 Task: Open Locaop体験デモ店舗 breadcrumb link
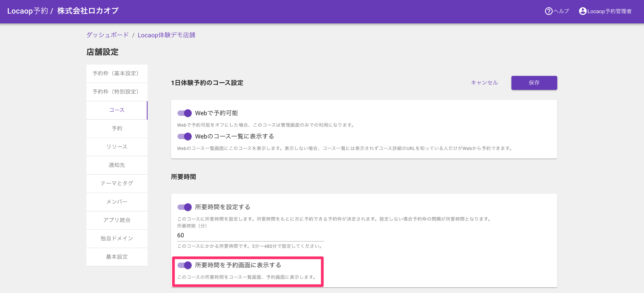166,35
